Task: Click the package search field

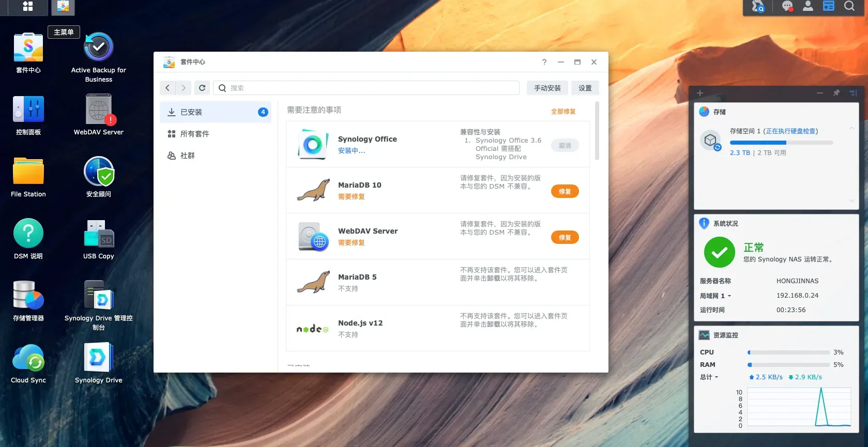Action: click(x=366, y=88)
